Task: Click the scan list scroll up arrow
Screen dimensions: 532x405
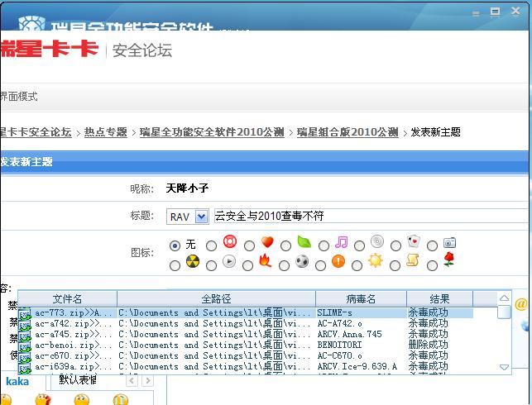Action: coord(504,298)
